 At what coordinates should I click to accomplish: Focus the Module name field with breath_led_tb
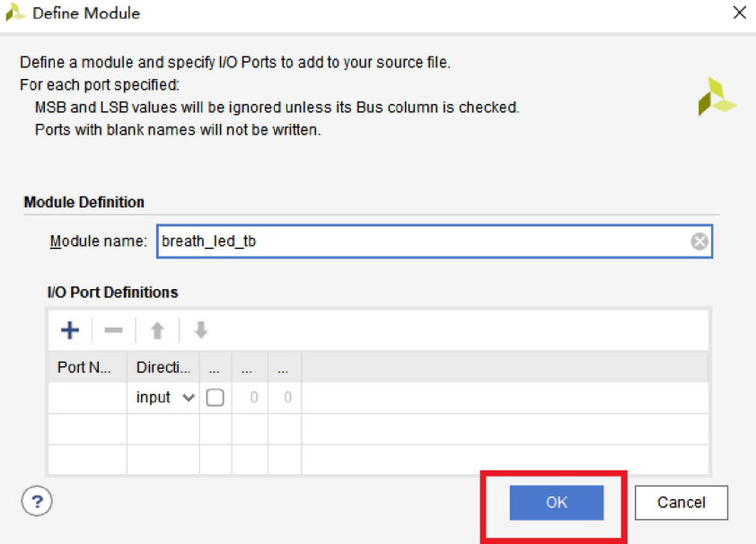(x=422, y=241)
